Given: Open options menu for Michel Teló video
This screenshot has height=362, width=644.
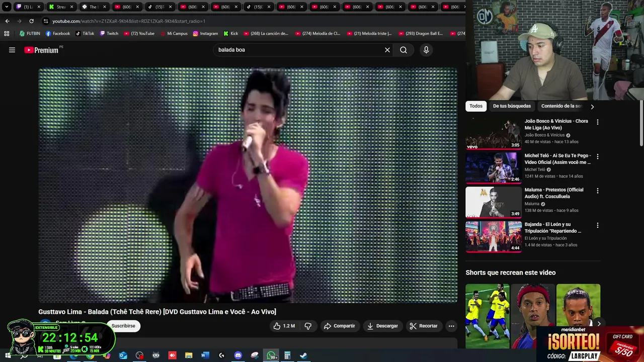Looking at the screenshot, I should click(598, 156).
